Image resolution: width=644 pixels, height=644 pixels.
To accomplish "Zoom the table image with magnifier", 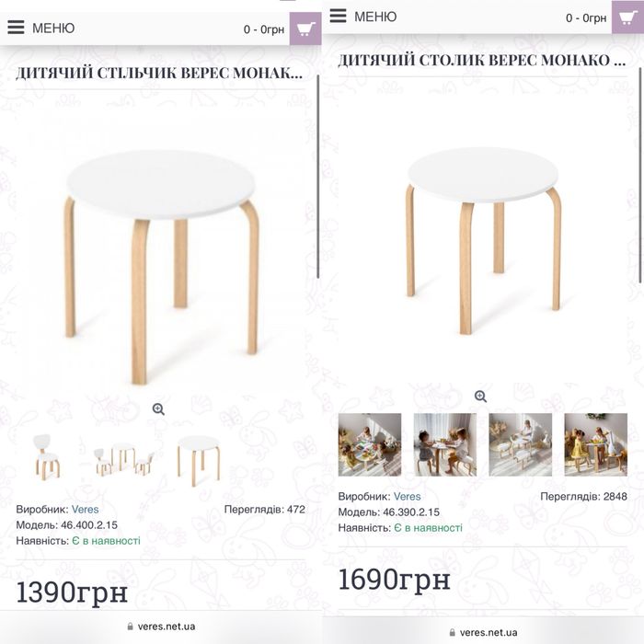I will click(x=480, y=397).
